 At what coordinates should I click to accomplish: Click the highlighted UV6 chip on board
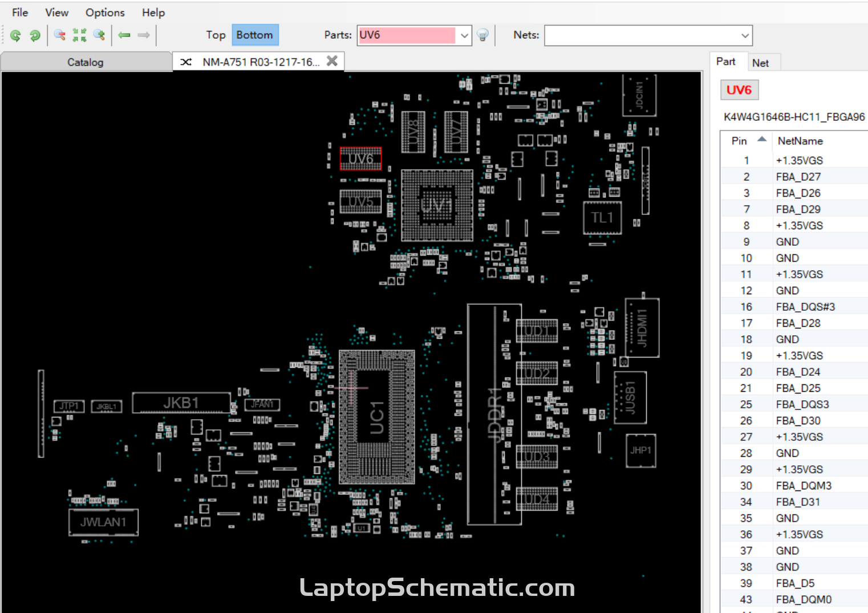coord(360,159)
